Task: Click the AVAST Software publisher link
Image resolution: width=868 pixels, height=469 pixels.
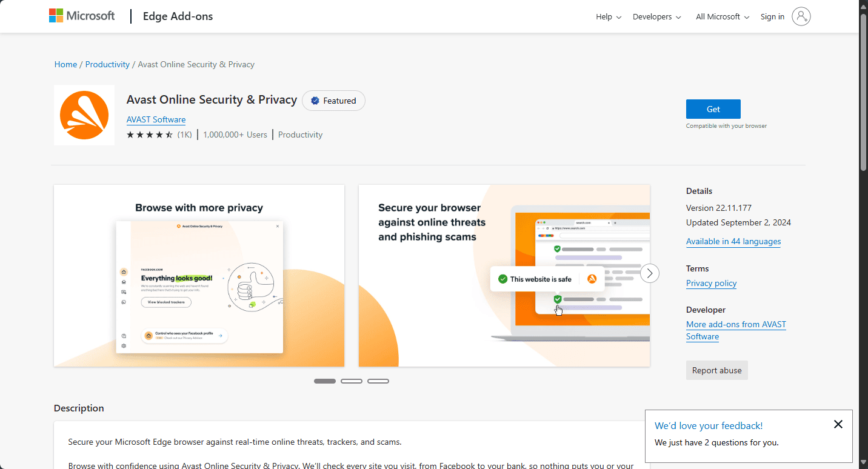Action: click(156, 119)
